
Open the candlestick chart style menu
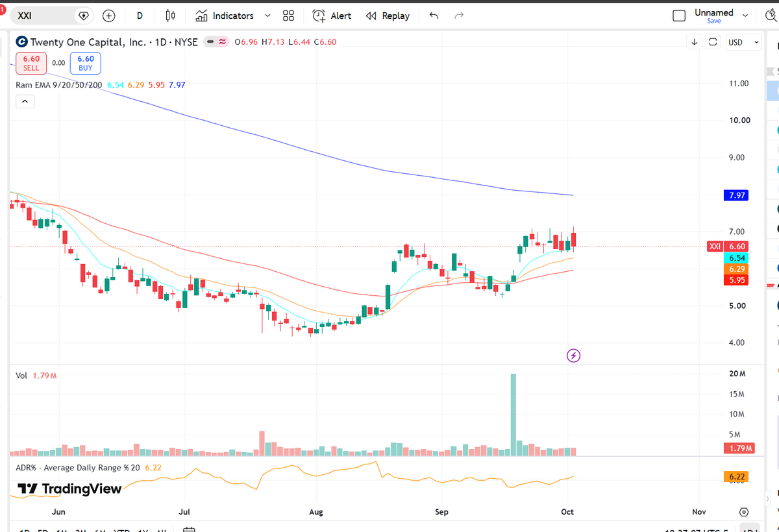171,16
